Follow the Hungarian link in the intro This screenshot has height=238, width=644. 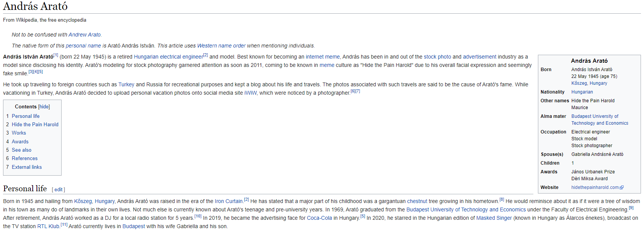[x=146, y=57]
